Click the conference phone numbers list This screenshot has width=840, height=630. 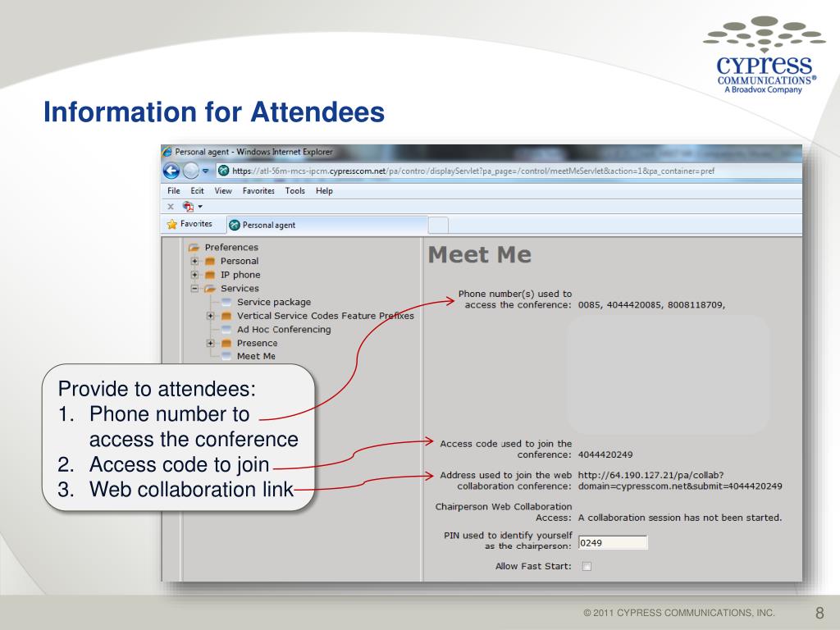(651, 305)
